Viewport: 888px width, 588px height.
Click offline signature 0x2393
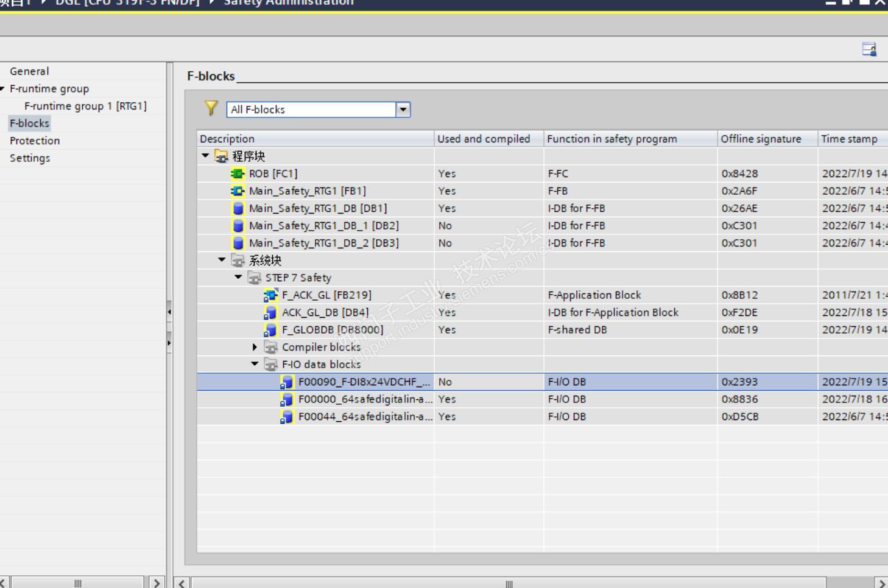tap(740, 382)
